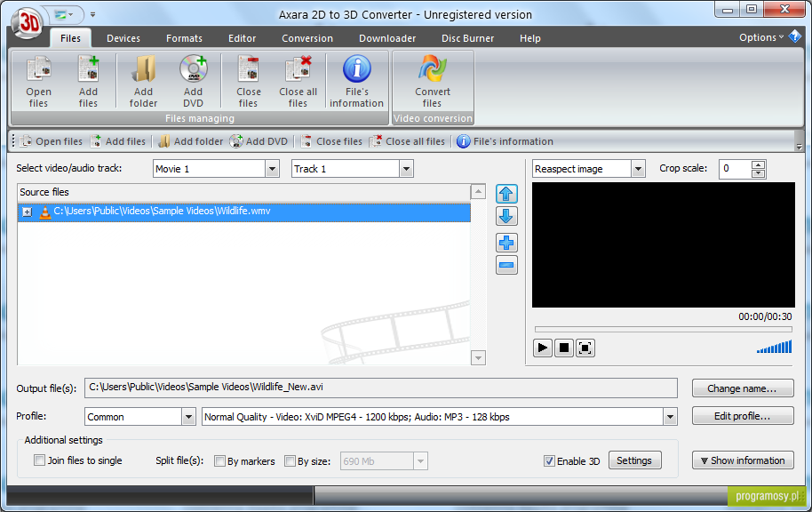812x512 pixels.
Task: Click Add DVD in the quick toolbar
Action: tap(259, 141)
